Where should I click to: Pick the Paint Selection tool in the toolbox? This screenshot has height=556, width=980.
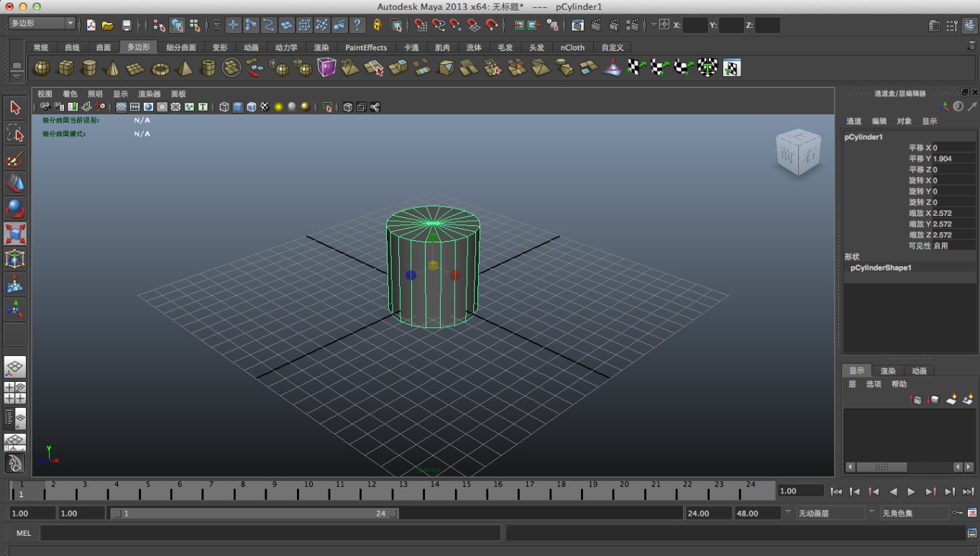pos(15,159)
